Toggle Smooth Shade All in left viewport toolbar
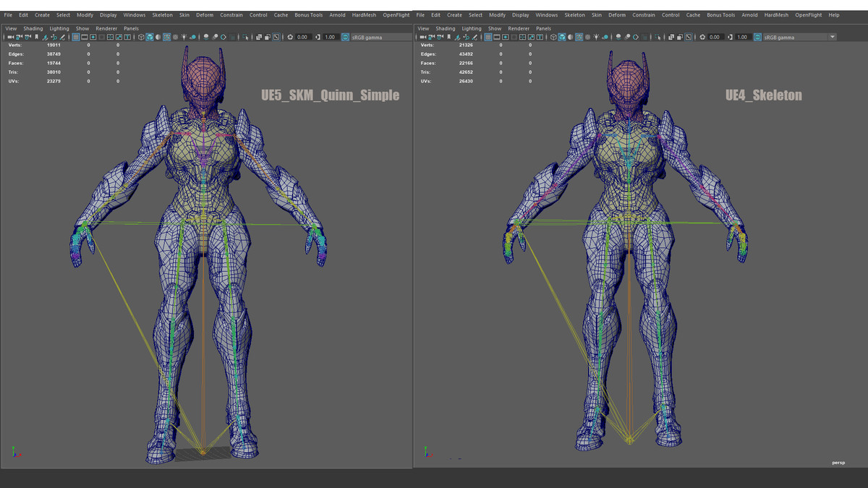The height and width of the screenshot is (488, 868). pyautogui.click(x=150, y=37)
